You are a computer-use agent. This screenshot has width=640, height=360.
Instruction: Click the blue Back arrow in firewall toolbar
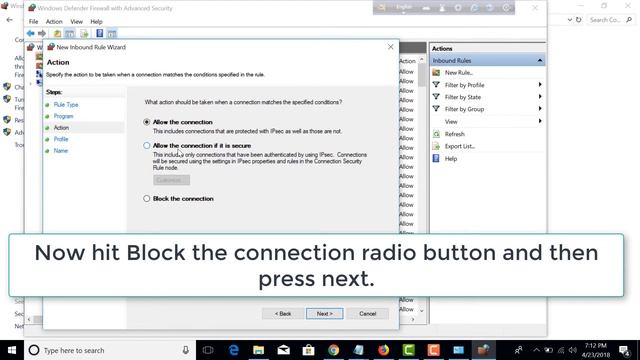tap(30, 33)
